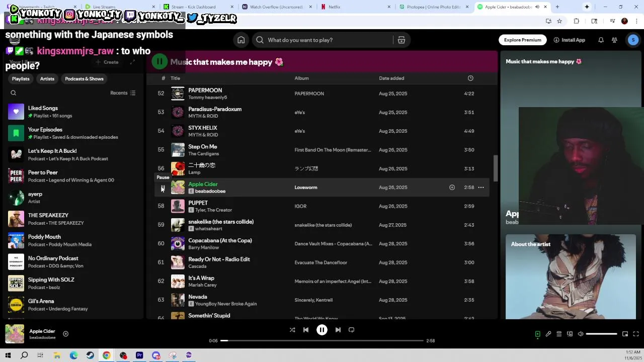Image resolution: width=644 pixels, height=362 pixels.
Task: Open Sipping With SOLZ podcast
Action: pos(73,283)
